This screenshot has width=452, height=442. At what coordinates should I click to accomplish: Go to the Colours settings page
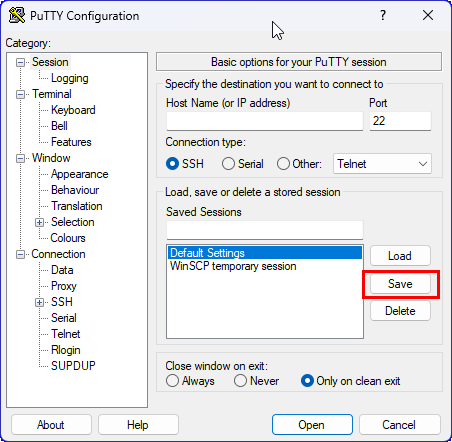click(68, 238)
